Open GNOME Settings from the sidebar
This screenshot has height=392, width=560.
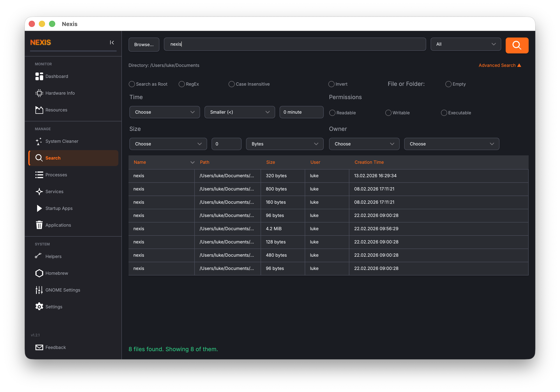point(63,290)
